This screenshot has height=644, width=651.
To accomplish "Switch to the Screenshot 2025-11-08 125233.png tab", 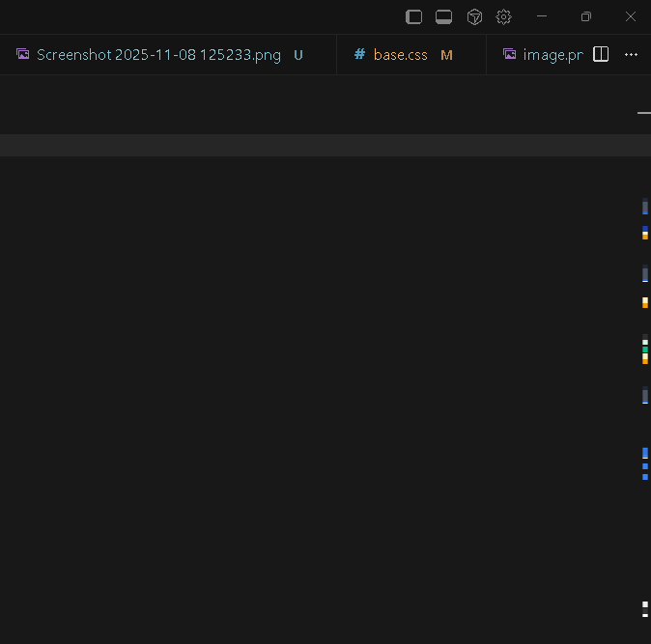I will pos(158,55).
